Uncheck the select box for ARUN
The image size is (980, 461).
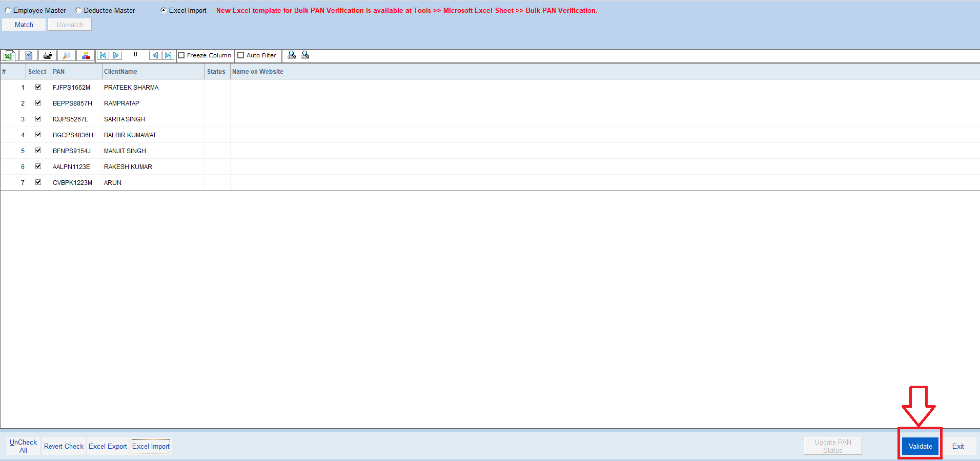(38, 182)
